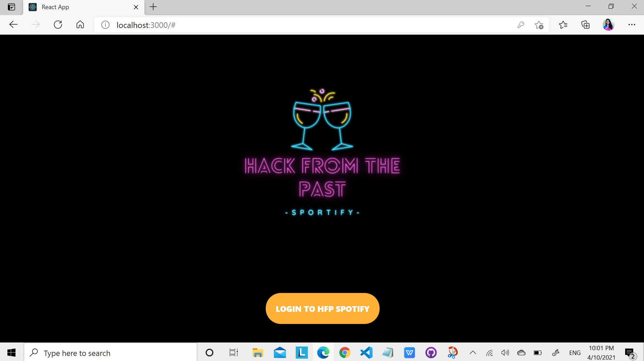Viewport: 644px width, 361px height.
Task: Open the Snipping tool on taskbar
Action: [452, 353]
